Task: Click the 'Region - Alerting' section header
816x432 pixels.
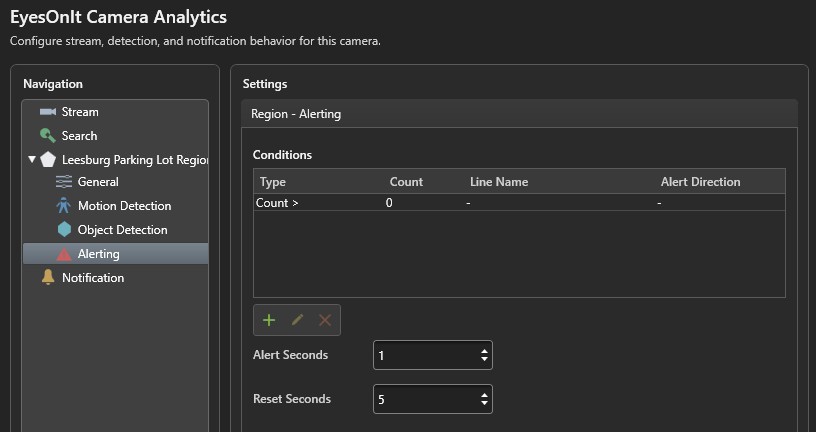Action: (x=519, y=114)
